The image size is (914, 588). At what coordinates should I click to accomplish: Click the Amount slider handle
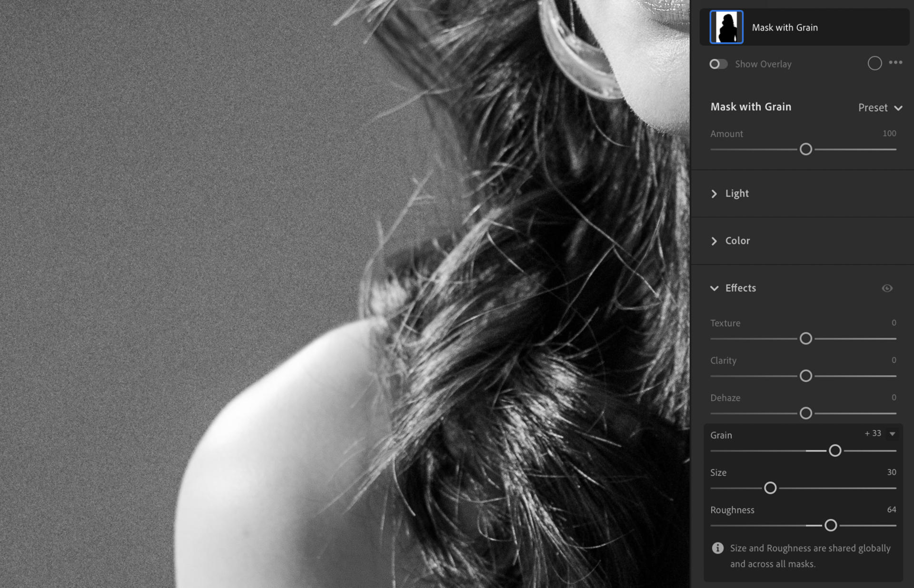[805, 149]
